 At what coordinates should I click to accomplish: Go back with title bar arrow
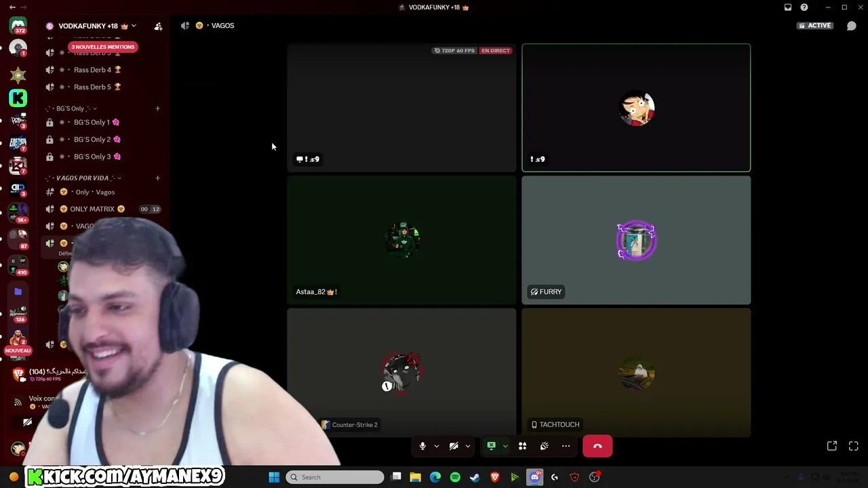(x=12, y=7)
